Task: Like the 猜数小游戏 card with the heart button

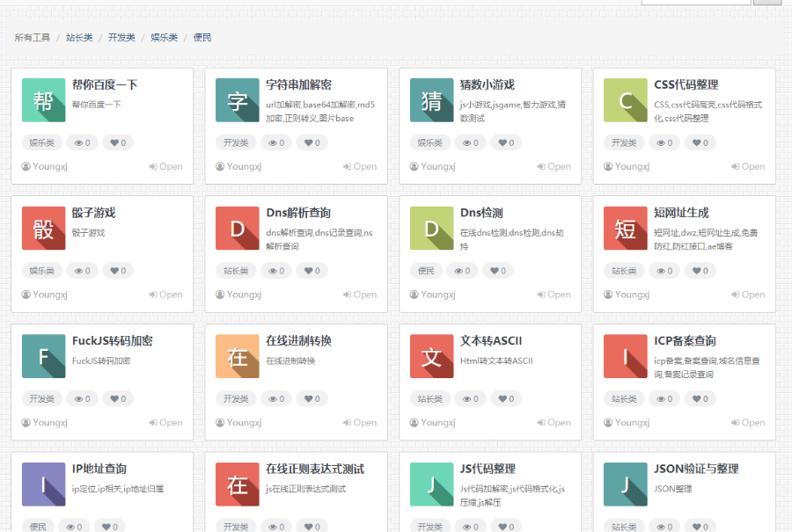Action: 506,142
